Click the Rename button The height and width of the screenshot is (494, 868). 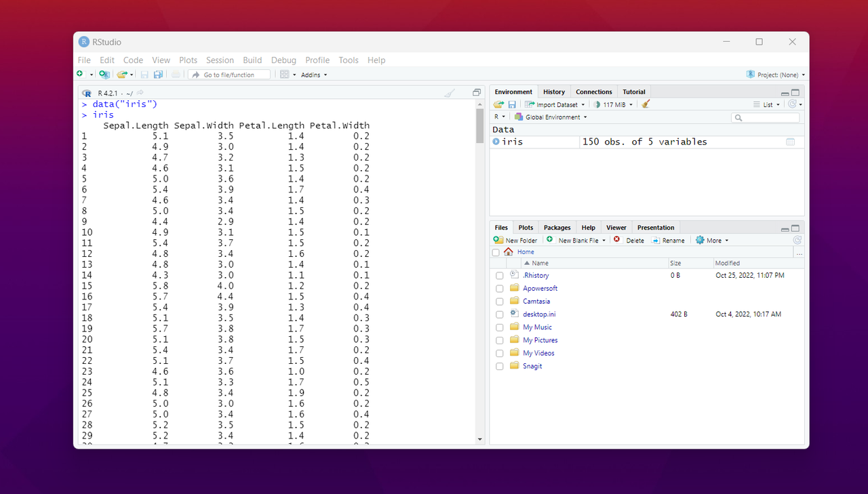click(x=668, y=240)
